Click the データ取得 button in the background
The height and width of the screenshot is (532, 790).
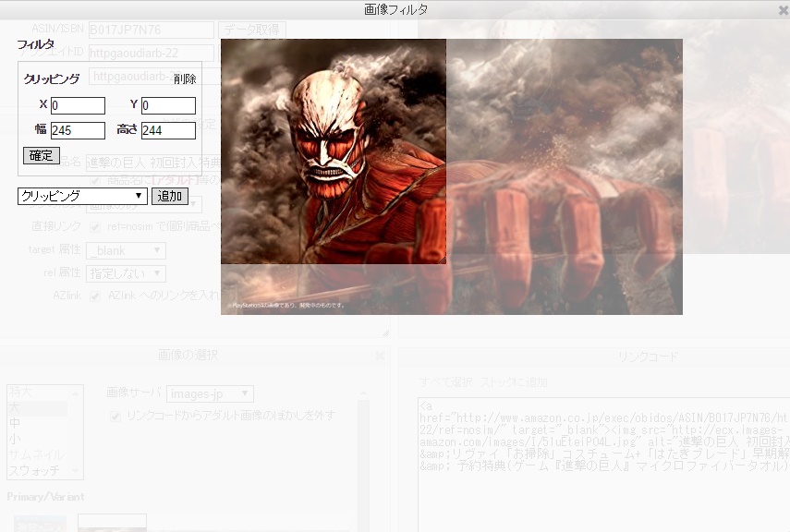coord(252,30)
